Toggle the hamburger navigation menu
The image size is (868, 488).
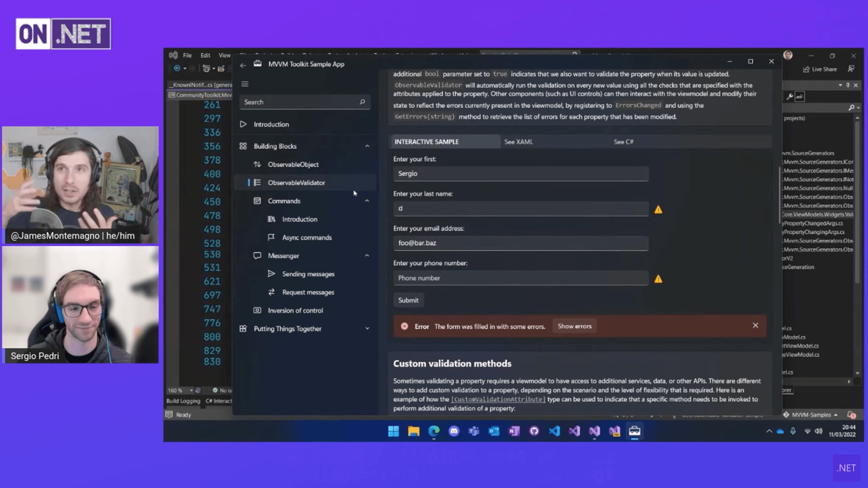pos(245,84)
